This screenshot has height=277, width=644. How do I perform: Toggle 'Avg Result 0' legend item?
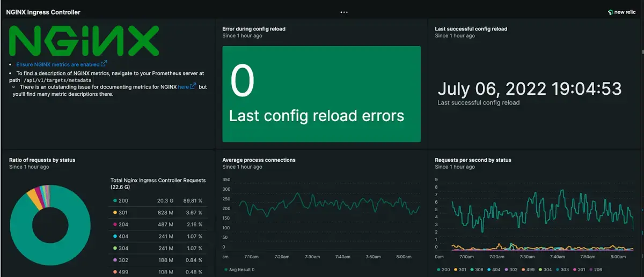239,270
